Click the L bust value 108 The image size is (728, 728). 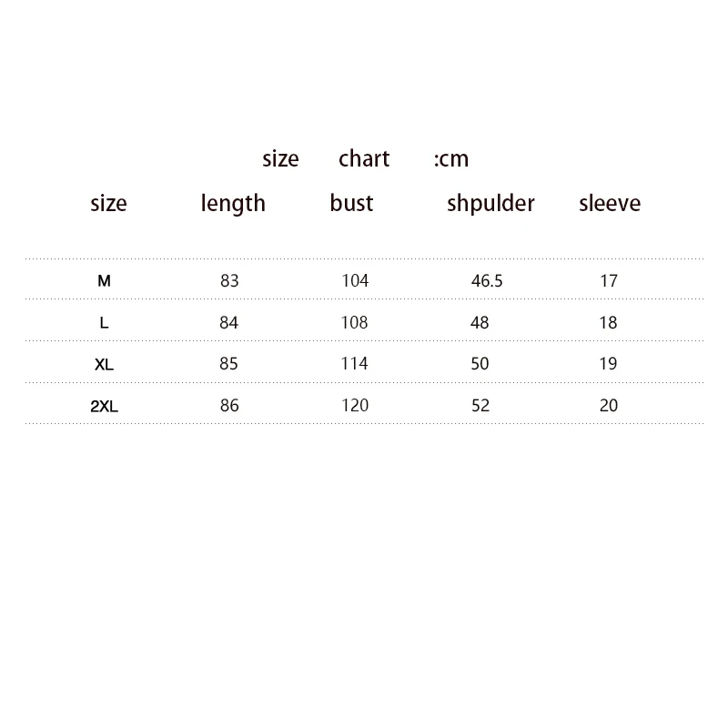point(354,323)
